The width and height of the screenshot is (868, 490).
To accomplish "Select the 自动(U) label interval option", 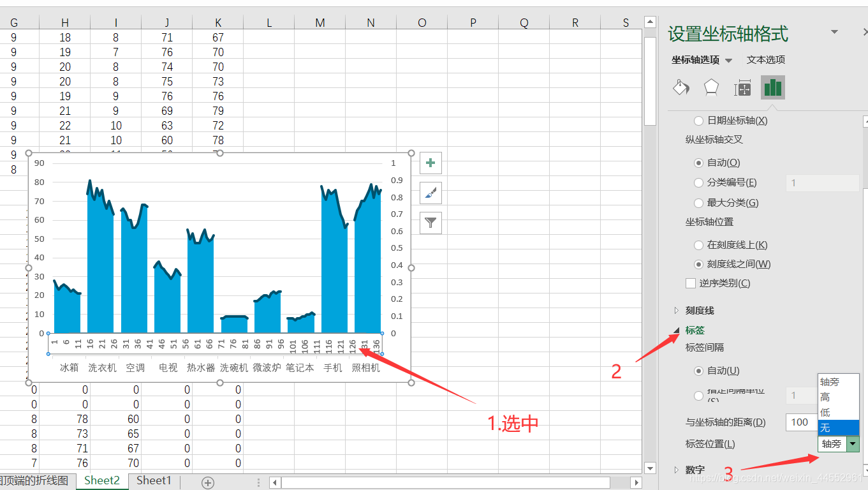I will click(x=699, y=371).
